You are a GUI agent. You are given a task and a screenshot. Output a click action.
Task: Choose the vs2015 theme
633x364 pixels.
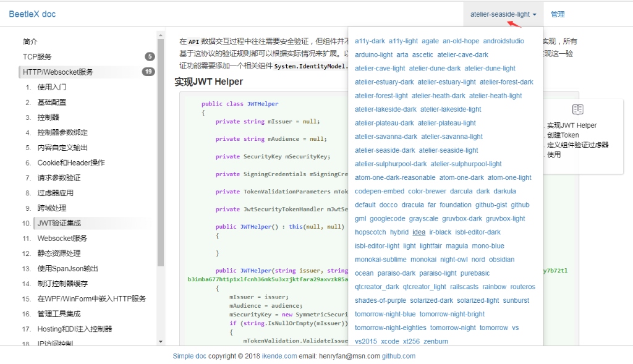point(365,341)
